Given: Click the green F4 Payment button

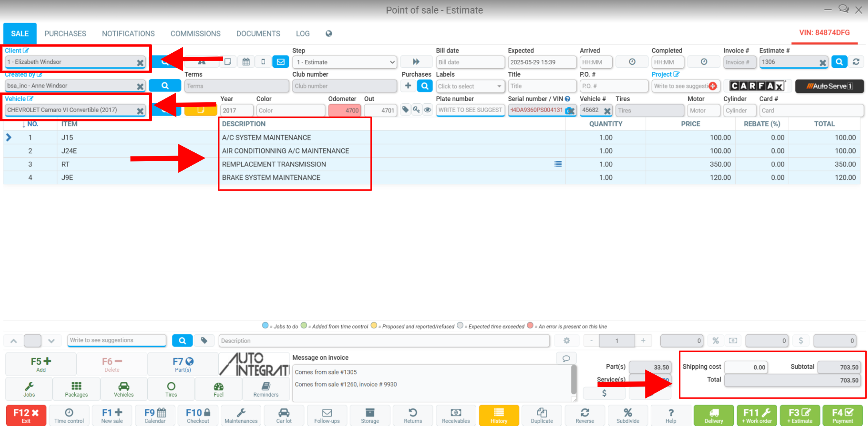Looking at the screenshot, I should tap(843, 416).
